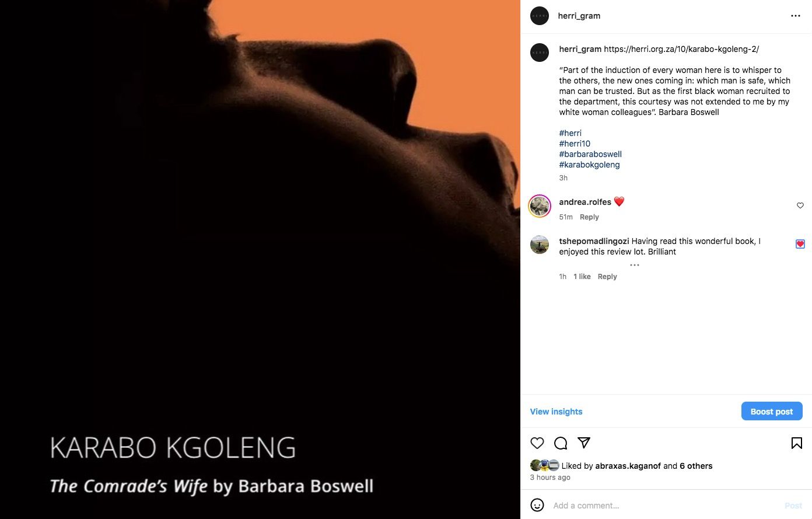Screen dimensions: 812x519
Task: View the 6 others who liked
Action: coord(696,466)
